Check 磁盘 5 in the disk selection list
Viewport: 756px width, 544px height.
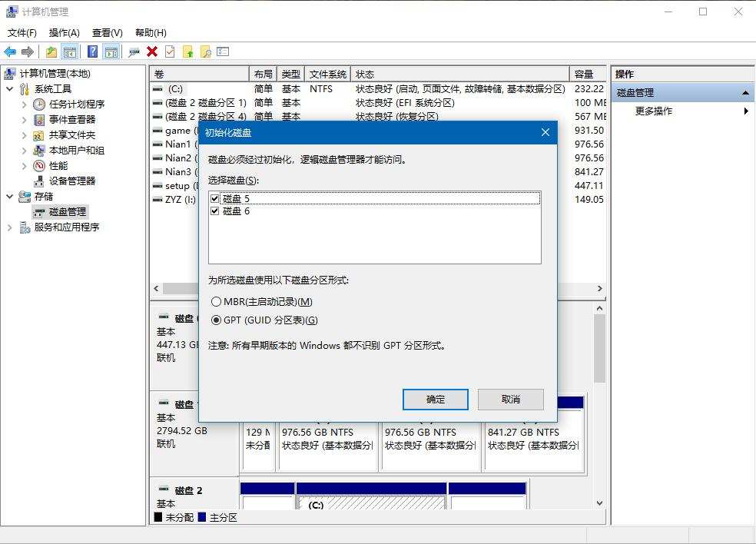click(214, 198)
